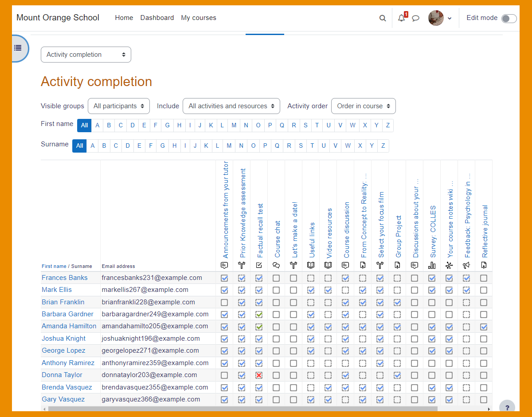Open the Activity order dropdown
532x417 pixels.
363,106
